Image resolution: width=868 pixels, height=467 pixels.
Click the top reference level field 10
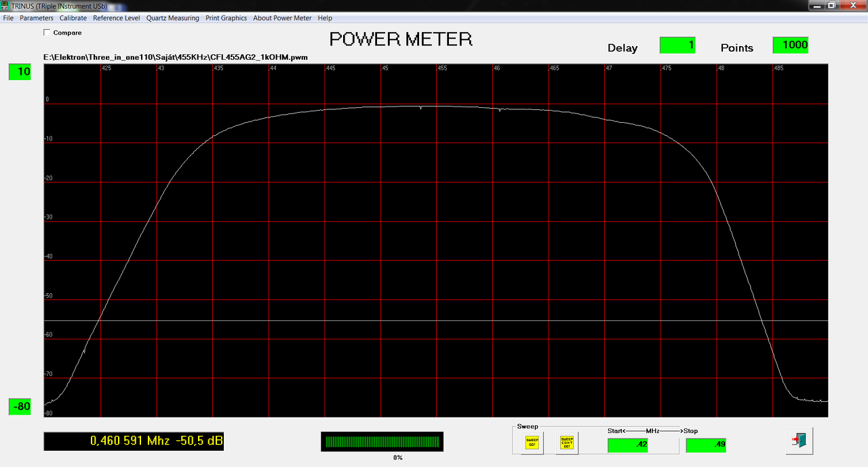tap(20, 72)
